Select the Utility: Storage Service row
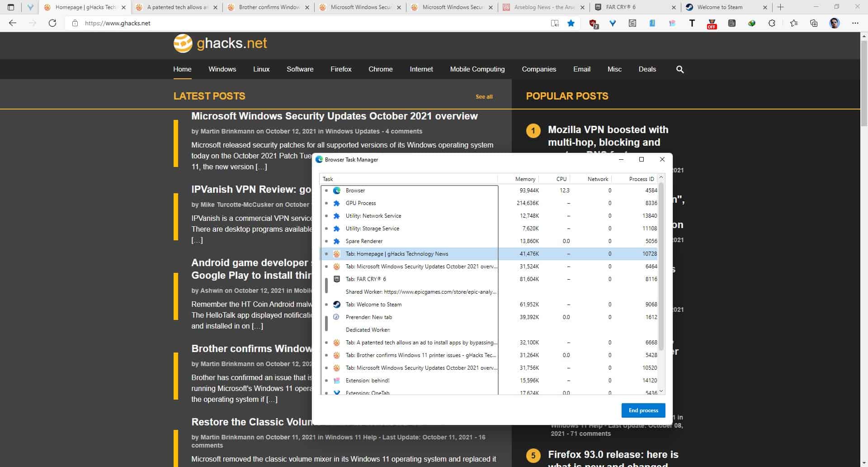 [x=489, y=229]
